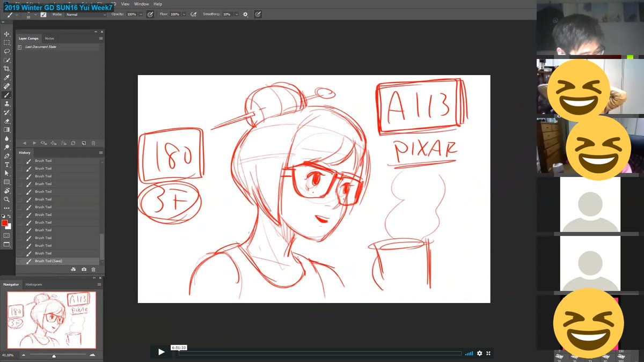Select the Path Selection tool
This screenshot has width=644, height=362.
click(x=7, y=173)
